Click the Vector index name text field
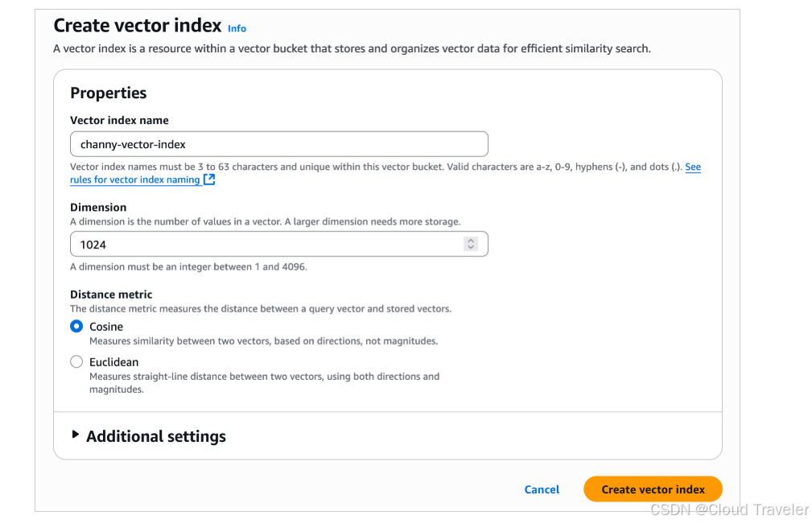The image size is (812, 524). pyautogui.click(x=278, y=144)
